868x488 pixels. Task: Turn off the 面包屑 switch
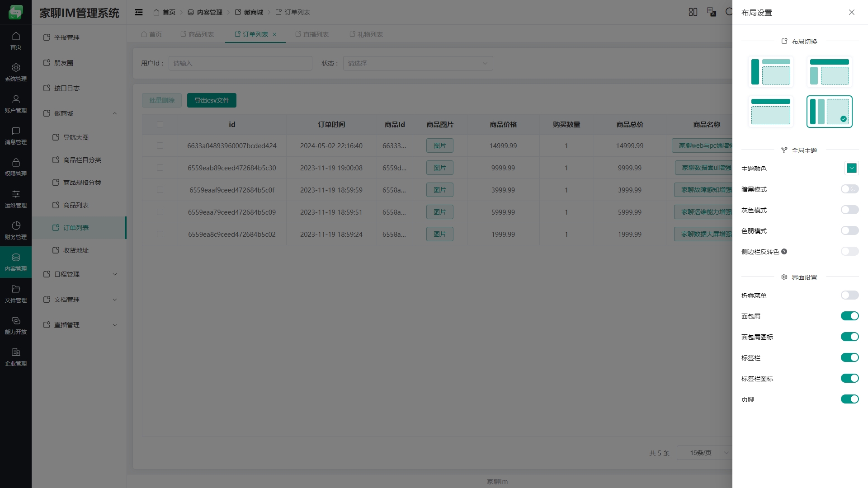pos(849,316)
